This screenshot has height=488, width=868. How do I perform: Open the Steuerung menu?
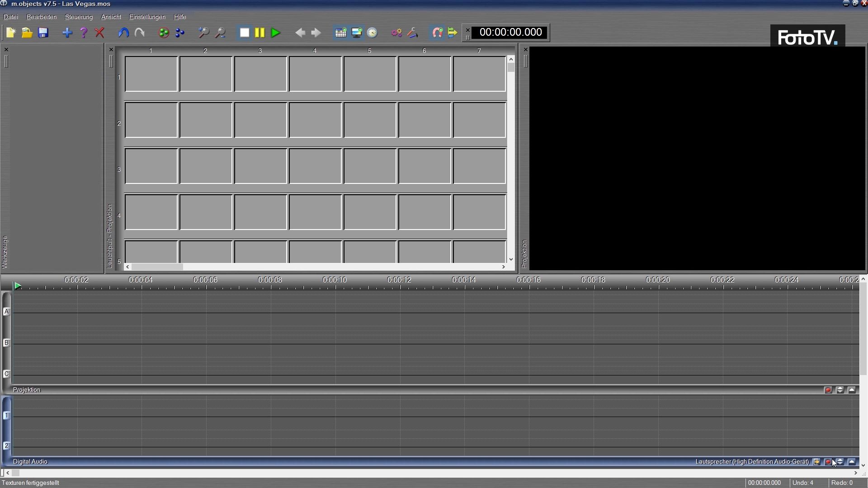pyautogui.click(x=79, y=17)
